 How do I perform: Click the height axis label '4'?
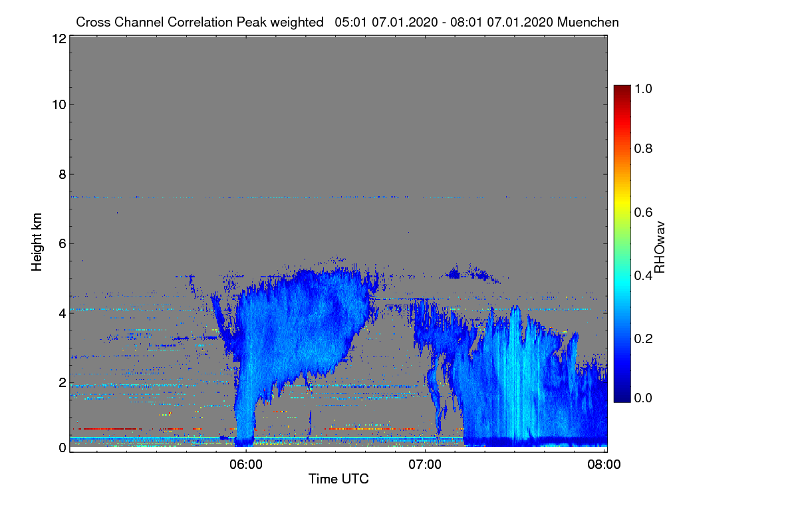62,313
